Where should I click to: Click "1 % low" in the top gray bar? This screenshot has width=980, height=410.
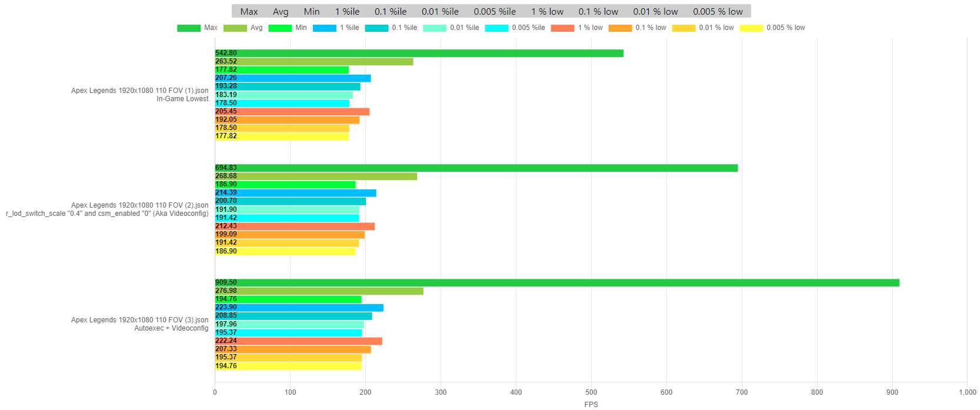(547, 12)
